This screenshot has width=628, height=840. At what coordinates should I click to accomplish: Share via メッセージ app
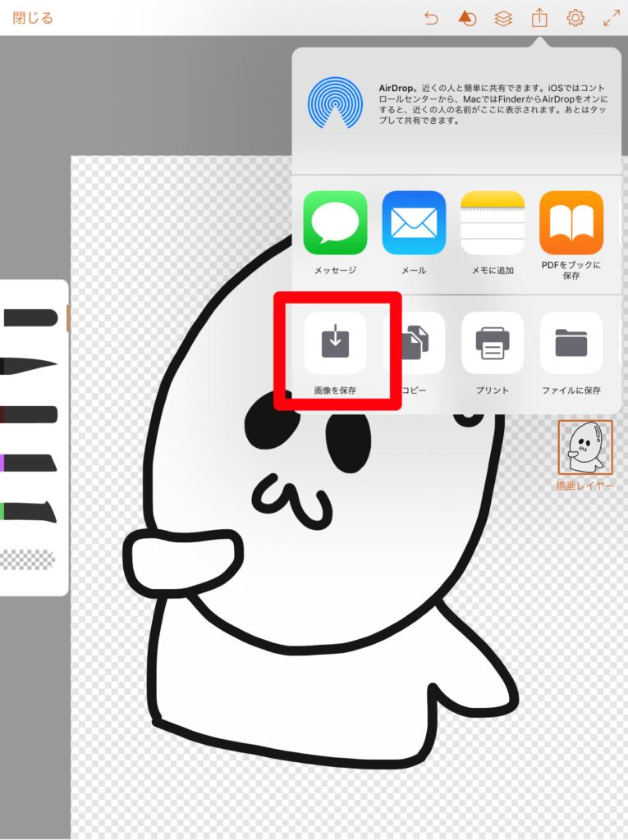click(x=335, y=223)
